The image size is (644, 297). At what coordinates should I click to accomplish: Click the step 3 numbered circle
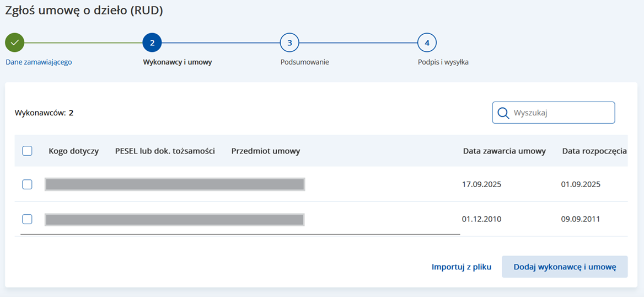289,43
